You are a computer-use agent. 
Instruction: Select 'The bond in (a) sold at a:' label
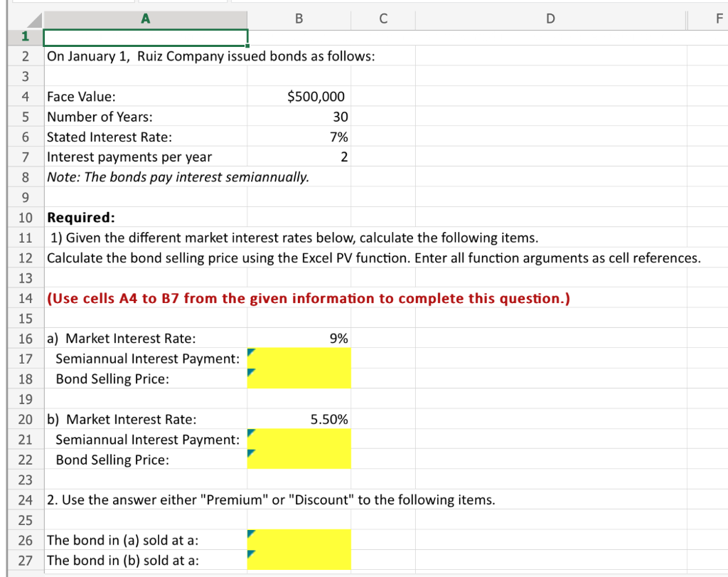pos(145,540)
